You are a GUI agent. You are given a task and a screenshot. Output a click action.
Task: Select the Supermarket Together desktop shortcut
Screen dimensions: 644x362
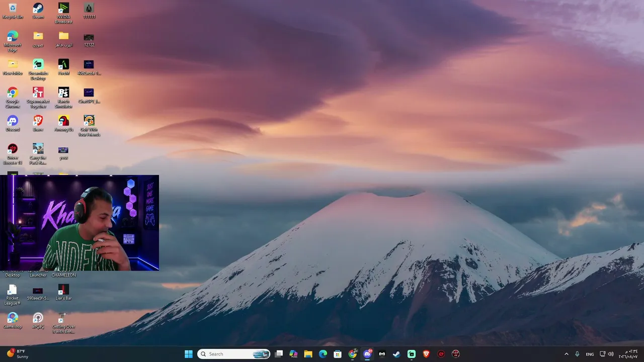point(38,98)
